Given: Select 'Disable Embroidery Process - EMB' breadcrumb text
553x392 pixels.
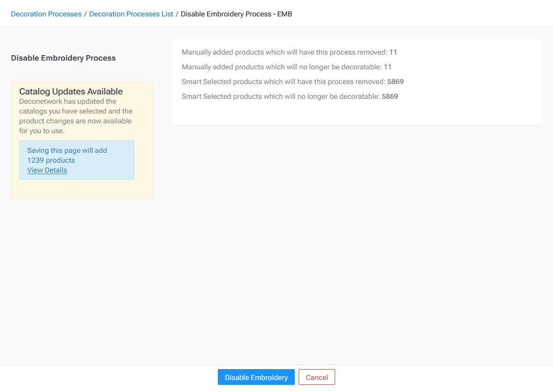Looking at the screenshot, I should pyautogui.click(x=236, y=14).
